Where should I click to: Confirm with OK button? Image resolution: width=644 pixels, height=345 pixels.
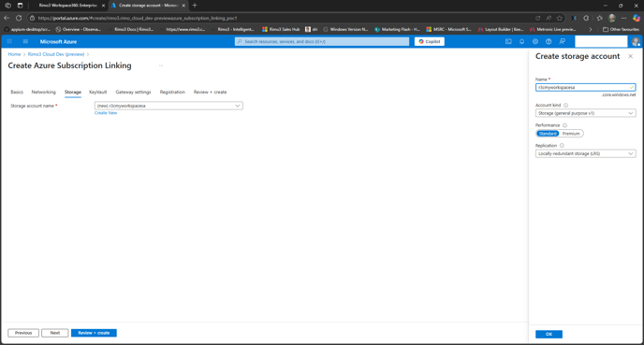click(x=549, y=334)
